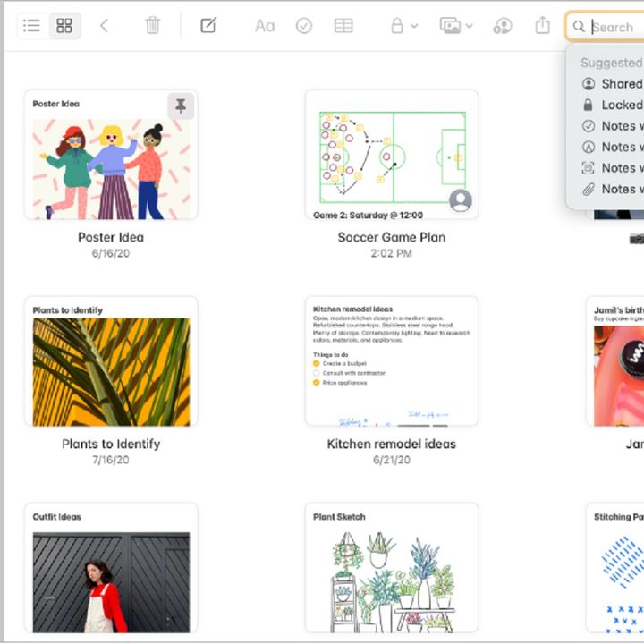Choose the notes with checklists suggestion

coord(613,126)
